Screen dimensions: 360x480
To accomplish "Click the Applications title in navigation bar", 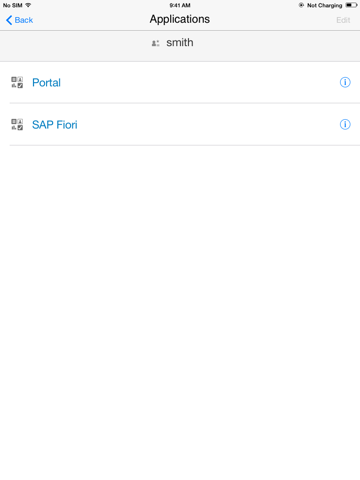I will [180, 19].
